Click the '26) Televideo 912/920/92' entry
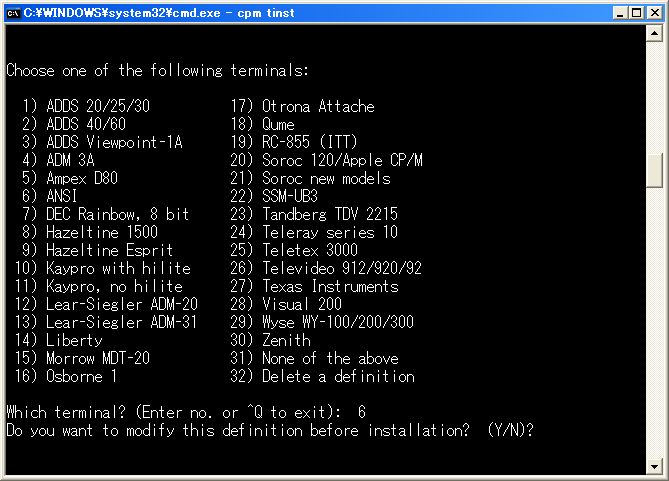 click(326, 268)
